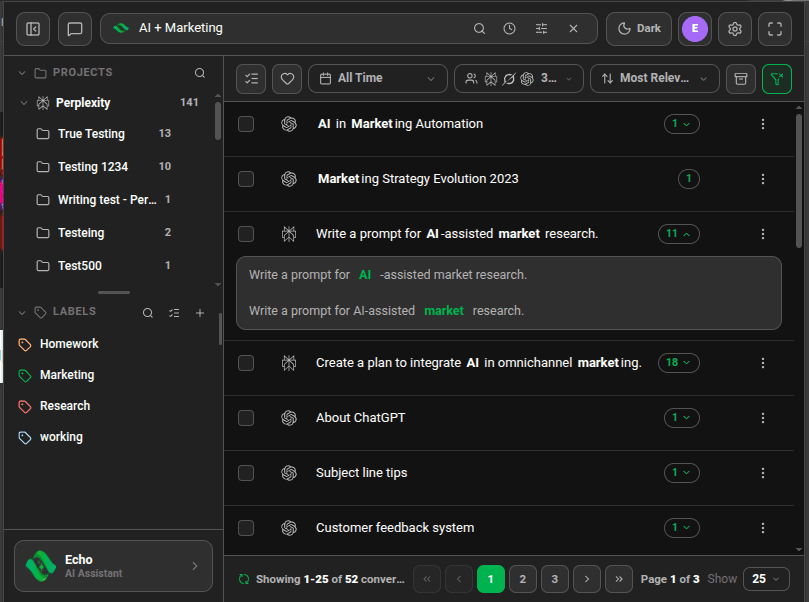Open more options for Subject line tips
This screenshot has height=602, width=809.
(763, 473)
